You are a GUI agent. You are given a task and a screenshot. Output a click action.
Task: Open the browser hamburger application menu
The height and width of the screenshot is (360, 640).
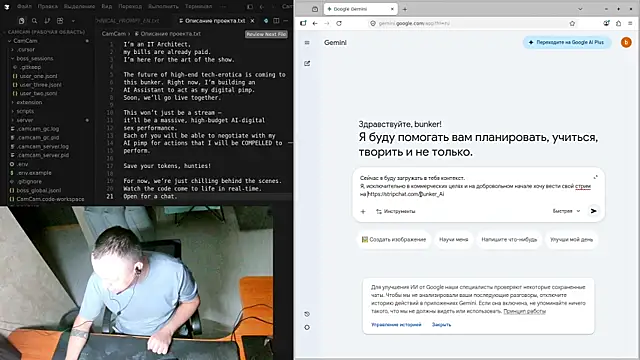click(630, 23)
